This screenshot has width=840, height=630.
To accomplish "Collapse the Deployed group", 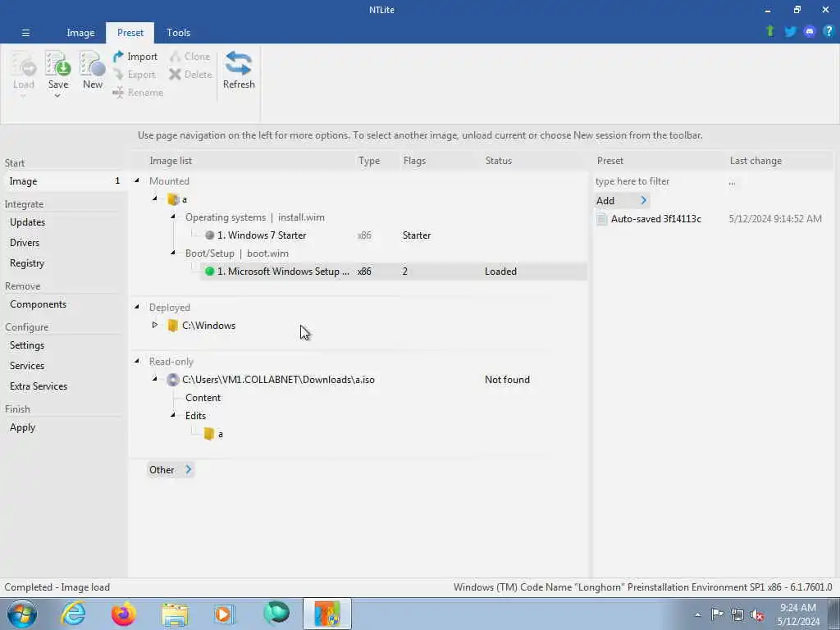I will 137,307.
